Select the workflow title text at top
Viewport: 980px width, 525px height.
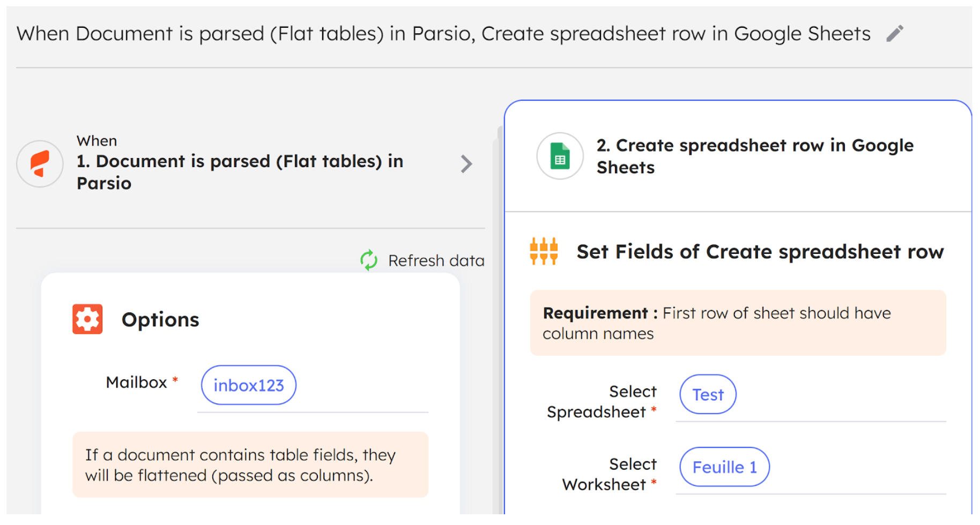click(x=443, y=34)
